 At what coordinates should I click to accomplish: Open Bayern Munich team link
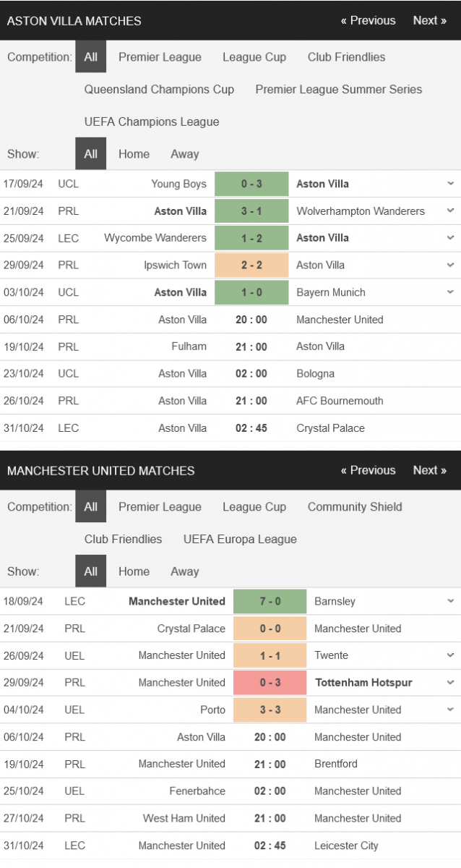(x=331, y=292)
